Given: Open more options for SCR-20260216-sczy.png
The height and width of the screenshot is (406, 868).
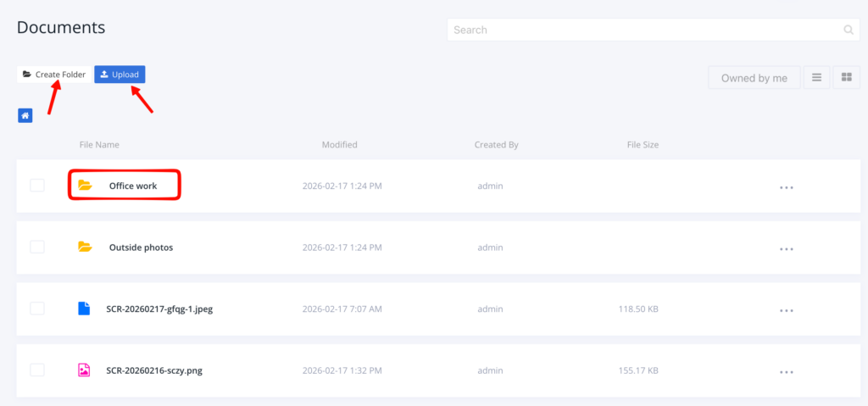Looking at the screenshot, I should [x=787, y=372].
